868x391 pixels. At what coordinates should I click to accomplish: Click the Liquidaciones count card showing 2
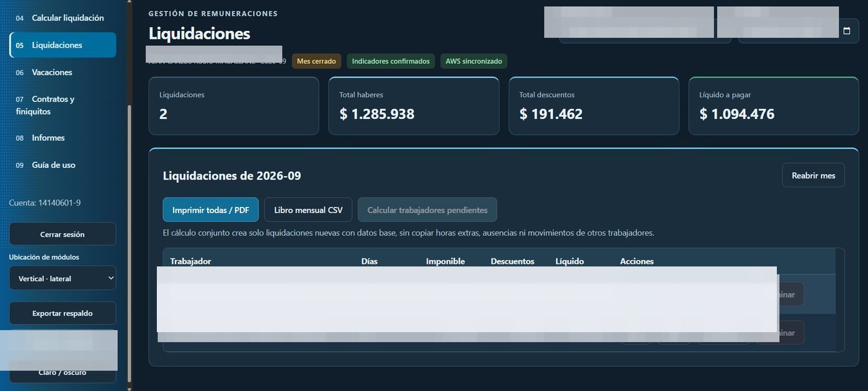pos(234,106)
